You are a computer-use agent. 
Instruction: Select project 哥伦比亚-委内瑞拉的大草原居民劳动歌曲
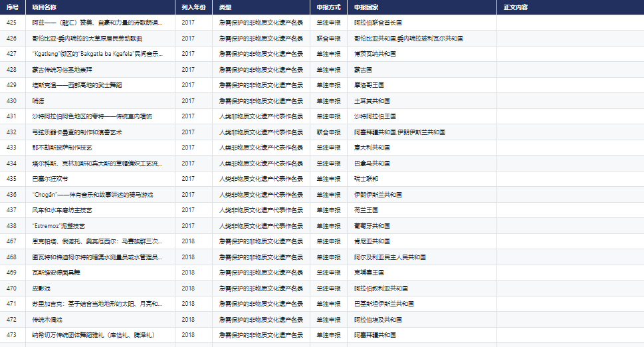pos(87,38)
